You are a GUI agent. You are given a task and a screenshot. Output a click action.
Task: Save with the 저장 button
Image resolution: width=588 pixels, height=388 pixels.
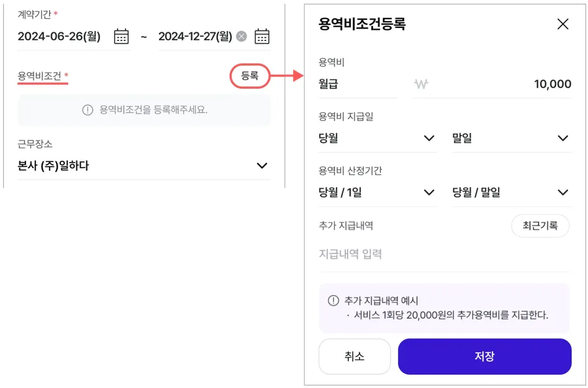point(484,356)
